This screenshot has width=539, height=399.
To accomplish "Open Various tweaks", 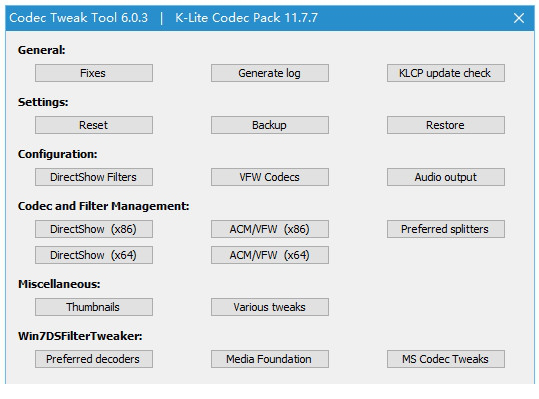I will [x=270, y=307].
